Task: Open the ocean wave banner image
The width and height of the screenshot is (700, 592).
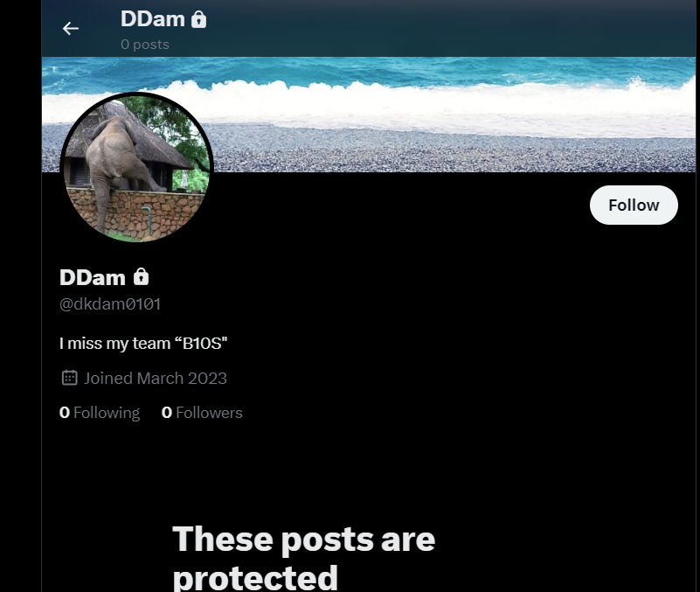Action: [369, 115]
